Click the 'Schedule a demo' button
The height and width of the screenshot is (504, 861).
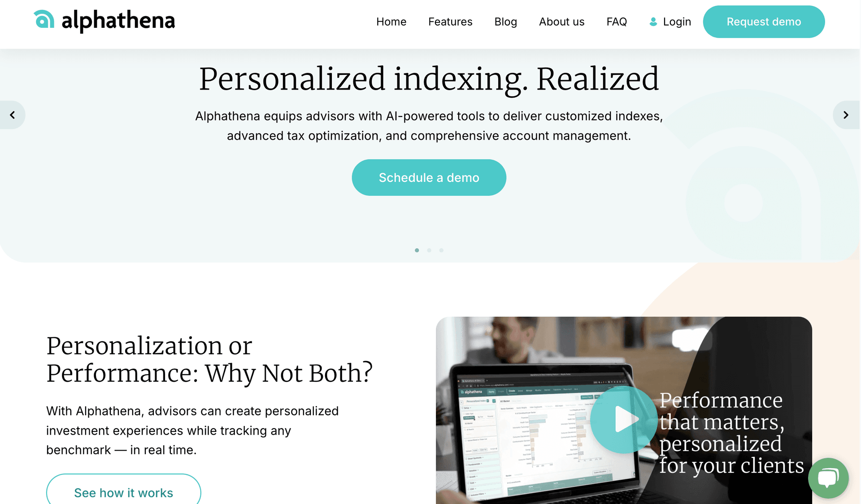tap(429, 177)
